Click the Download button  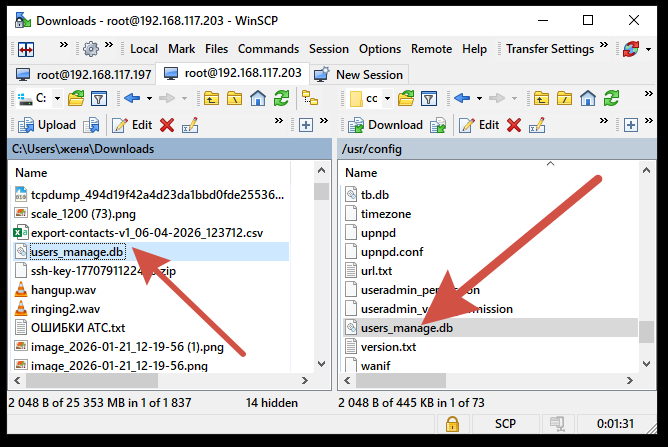386,125
